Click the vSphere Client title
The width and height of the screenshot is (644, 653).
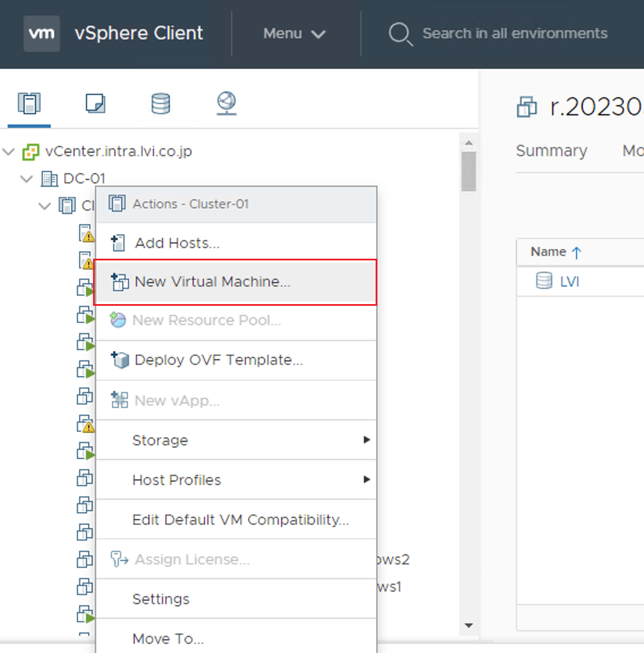pos(138,33)
